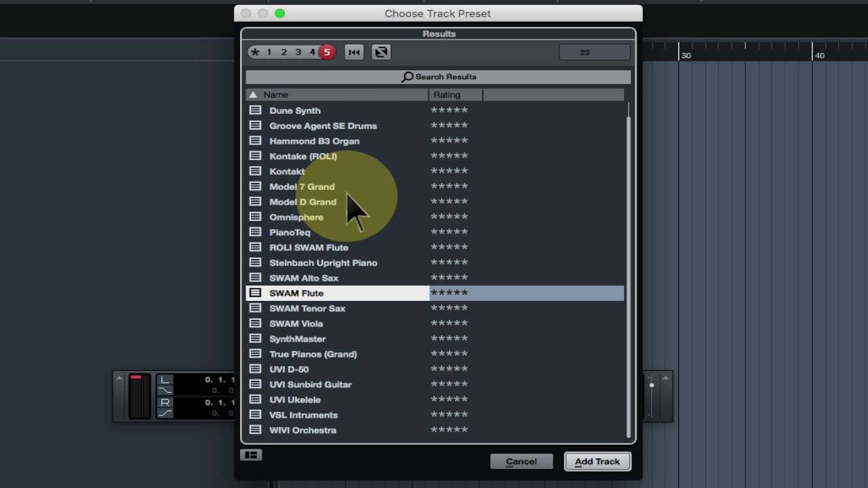The width and height of the screenshot is (868, 488).
Task: Adjust the background channel level meter
Action: (x=140, y=396)
